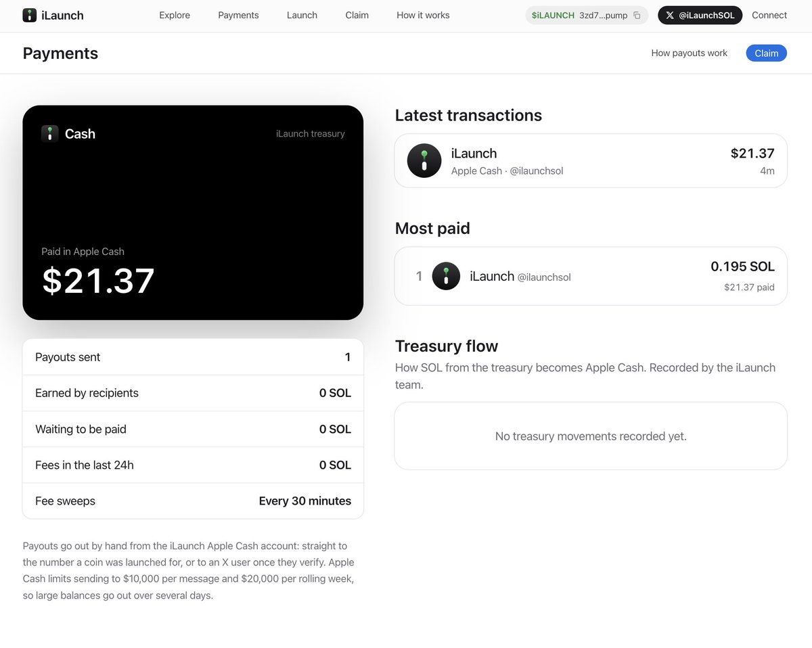Open the Launch nav item
Image resolution: width=812 pixels, height=648 pixels.
pyautogui.click(x=302, y=15)
